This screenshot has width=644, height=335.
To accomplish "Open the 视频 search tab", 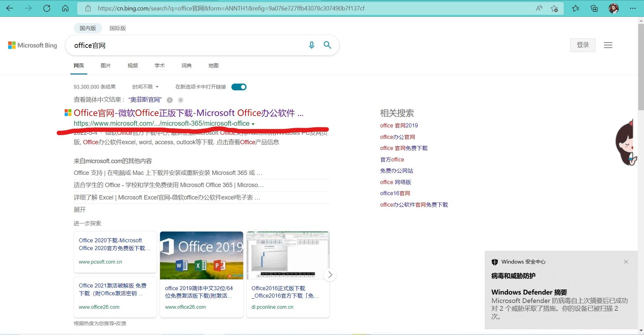I will point(133,65).
